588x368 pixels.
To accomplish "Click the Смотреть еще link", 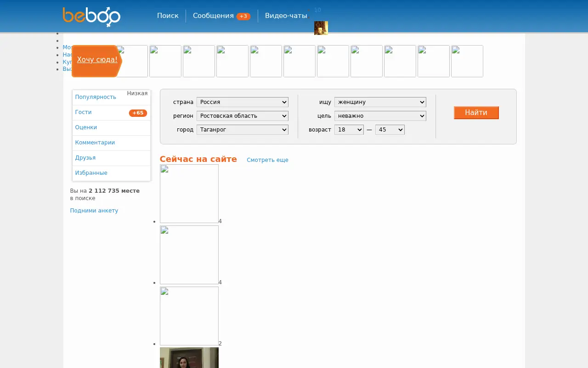I will tap(267, 160).
